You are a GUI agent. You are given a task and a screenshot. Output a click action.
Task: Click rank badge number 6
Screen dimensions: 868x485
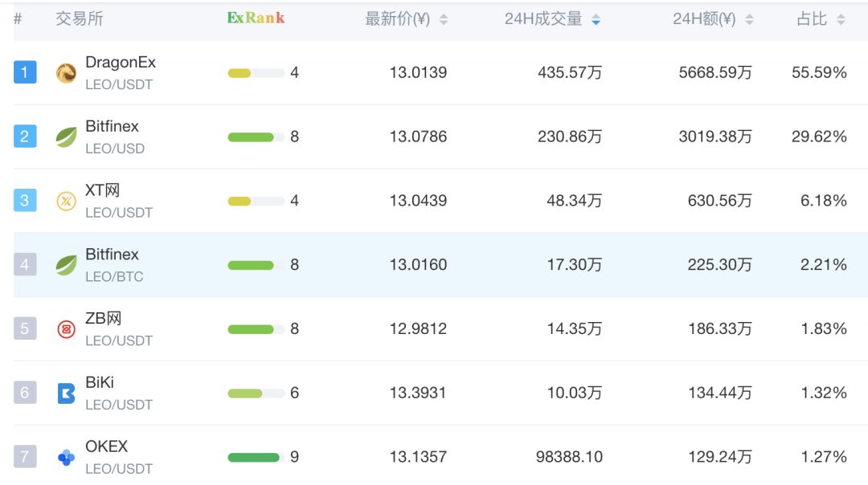25,393
